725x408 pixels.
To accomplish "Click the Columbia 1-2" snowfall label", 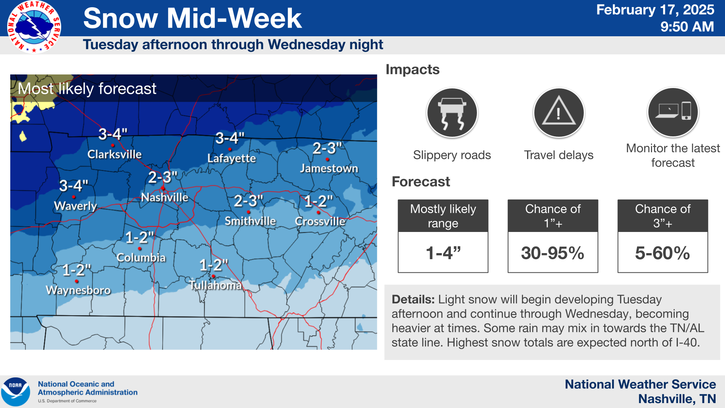I will coord(140,238).
